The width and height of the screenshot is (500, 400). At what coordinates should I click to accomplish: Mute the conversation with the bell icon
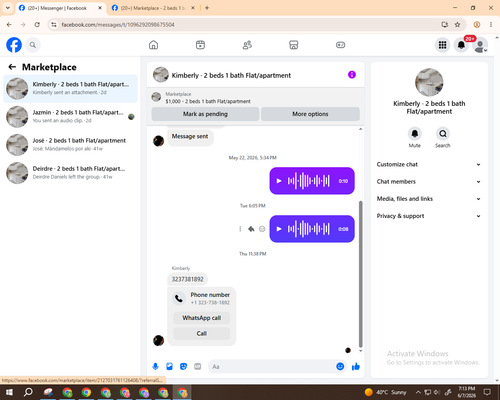tap(415, 134)
